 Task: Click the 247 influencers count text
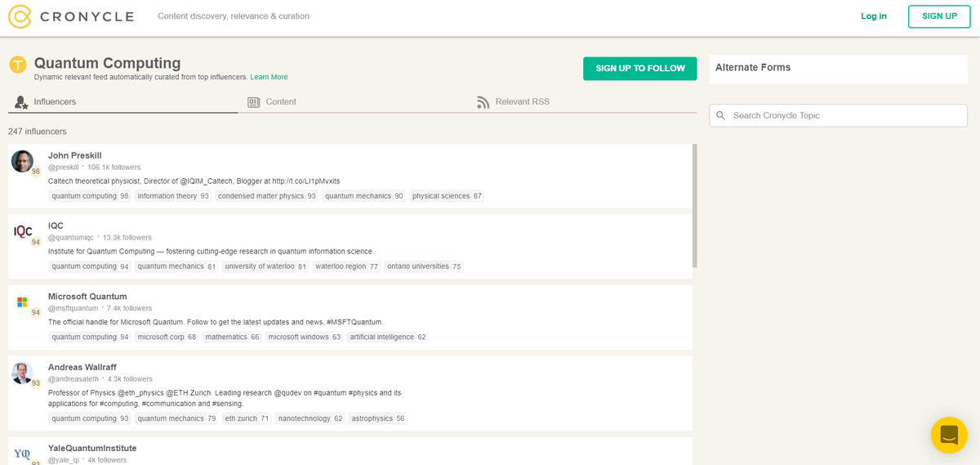point(38,132)
